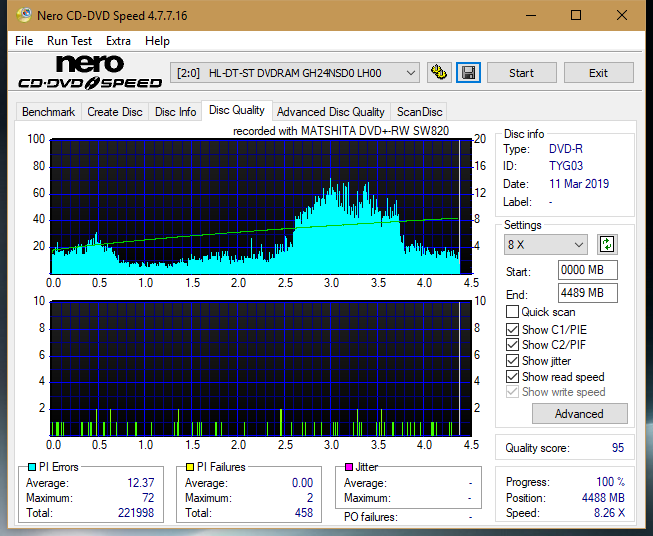Switch to the Disc Info tab
The width and height of the screenshot is (653, 536).
click(x=175, y=112)
